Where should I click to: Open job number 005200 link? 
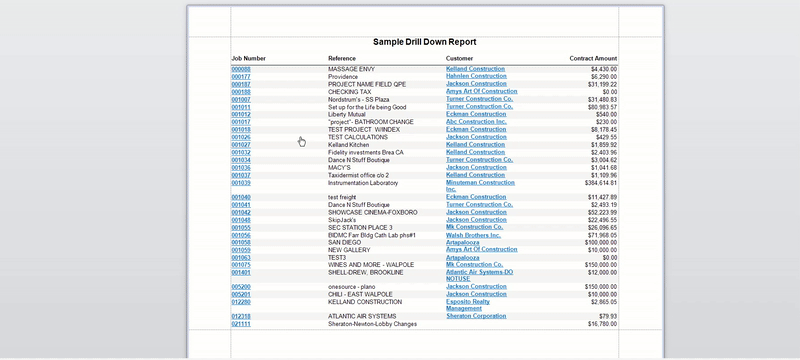tap(241, 288)
